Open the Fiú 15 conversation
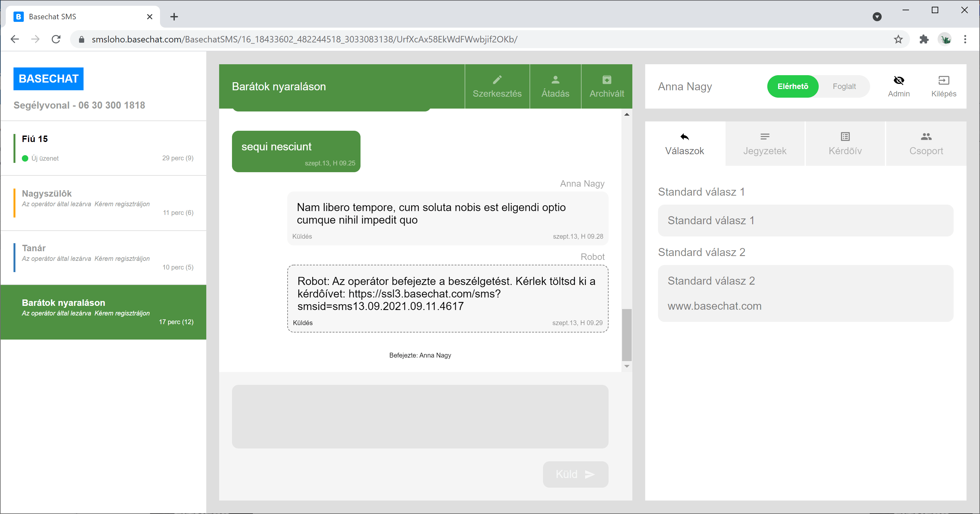This screenshot has height=514, width=980. (x=103, y=148)
